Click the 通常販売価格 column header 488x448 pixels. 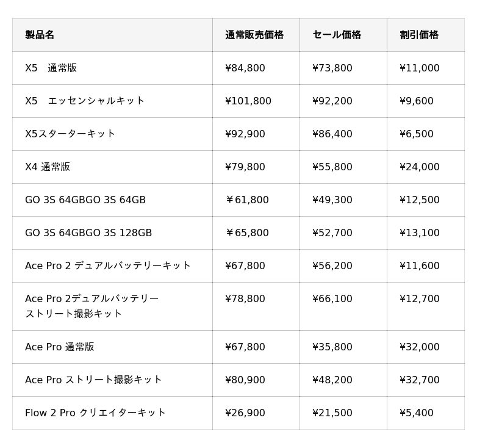[x=254, y=35]
